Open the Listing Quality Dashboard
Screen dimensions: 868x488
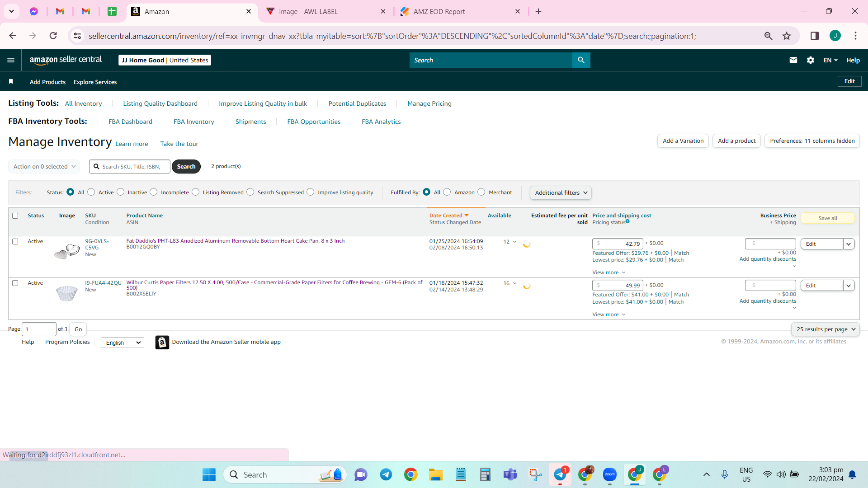click(160, 103)
